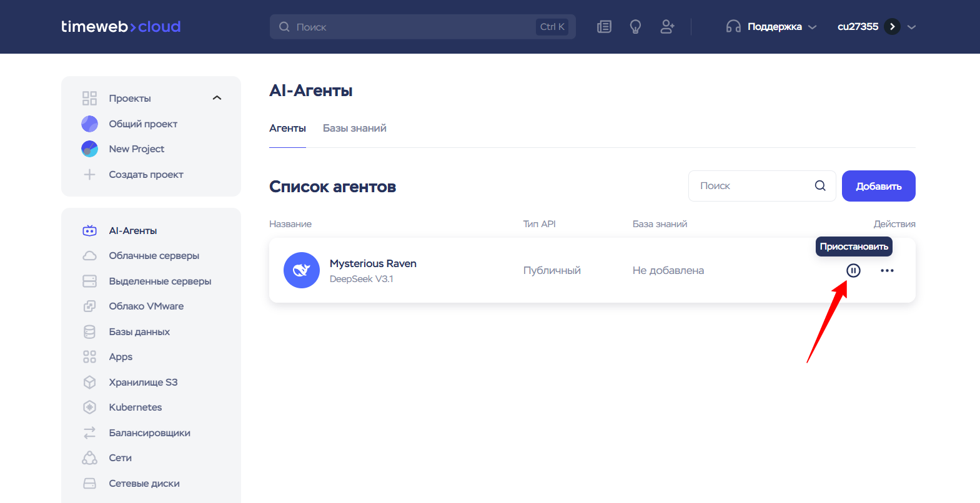Screen dimensions: 980x503
Task: Go to Облачные серверы in sidebar
Action: [154, 256]
